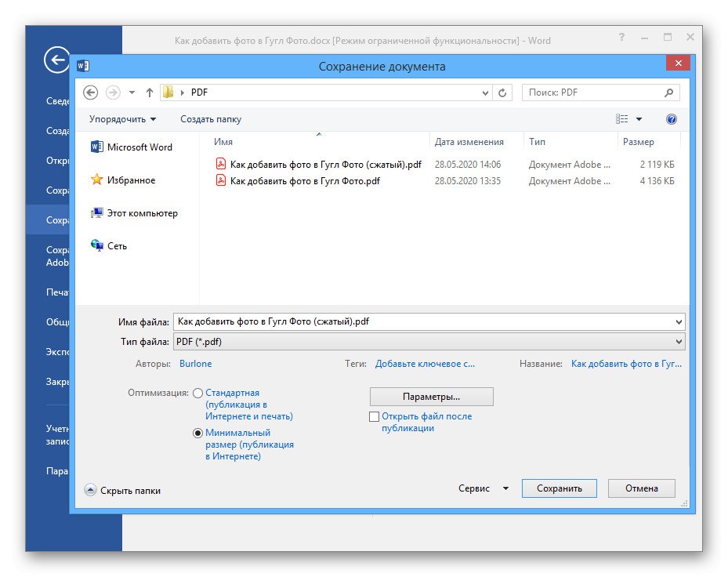Click Добавьте ключевое слово tags field
728x577 pixels.
click(425, 364)
